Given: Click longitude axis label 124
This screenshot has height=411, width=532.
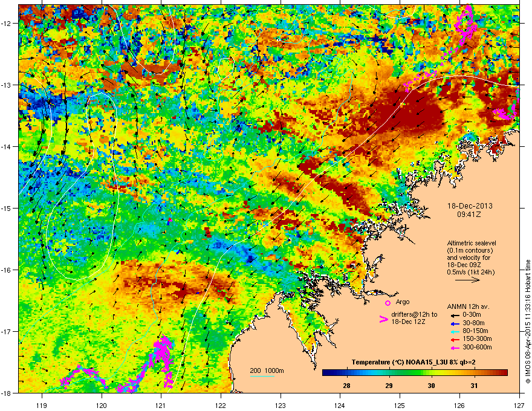Looking at the screenshot, I should point(340,405).
